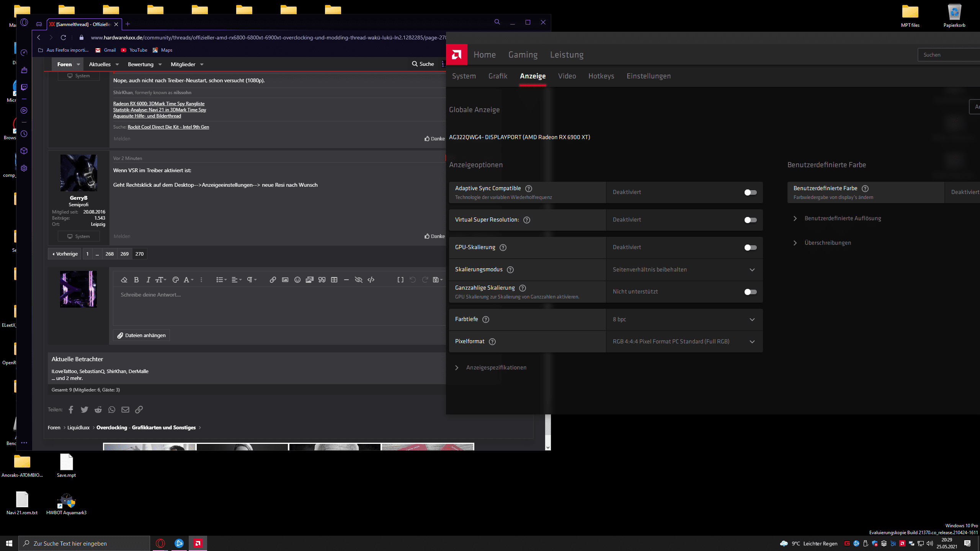Screen dimensions: 980x551
Task: Open GerryB's user profile name link
Action: [x=78, y=198]
